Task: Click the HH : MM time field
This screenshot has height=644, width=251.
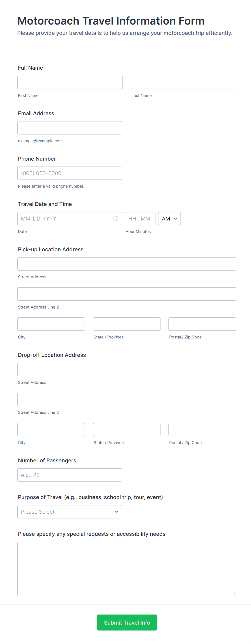Action: coord(140,219)
